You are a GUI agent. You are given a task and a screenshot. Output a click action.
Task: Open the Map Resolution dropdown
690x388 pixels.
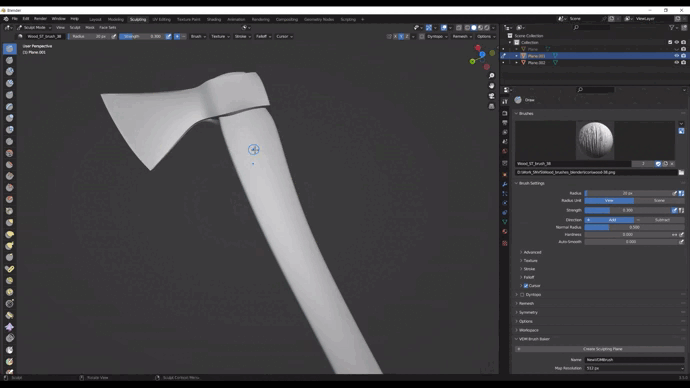pos(635,368)
